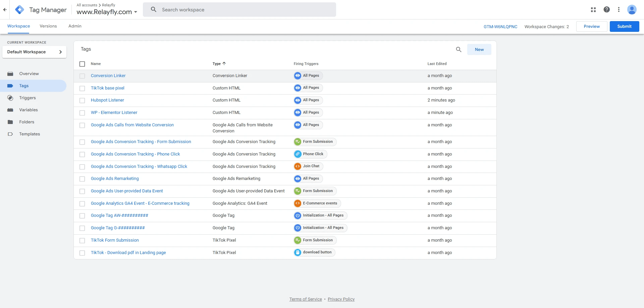
Task: Click All Pages icon for Hubspot Listener
Action: click(298, 100)
